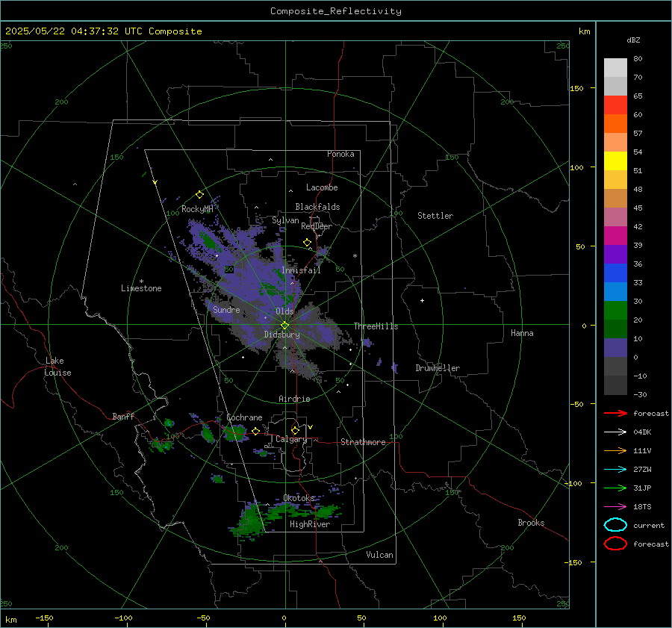Viewport: 672px width, 628px height.
Task: Select the royal blue swatch between 36 and 33
Action: [615, 273]
